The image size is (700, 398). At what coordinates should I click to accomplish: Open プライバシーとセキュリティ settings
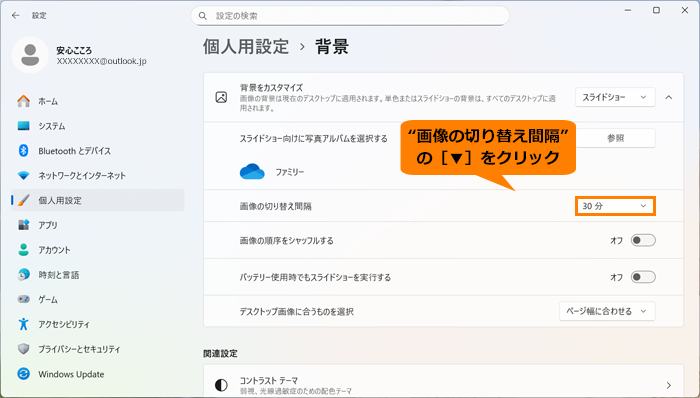[x=98, y=349]
